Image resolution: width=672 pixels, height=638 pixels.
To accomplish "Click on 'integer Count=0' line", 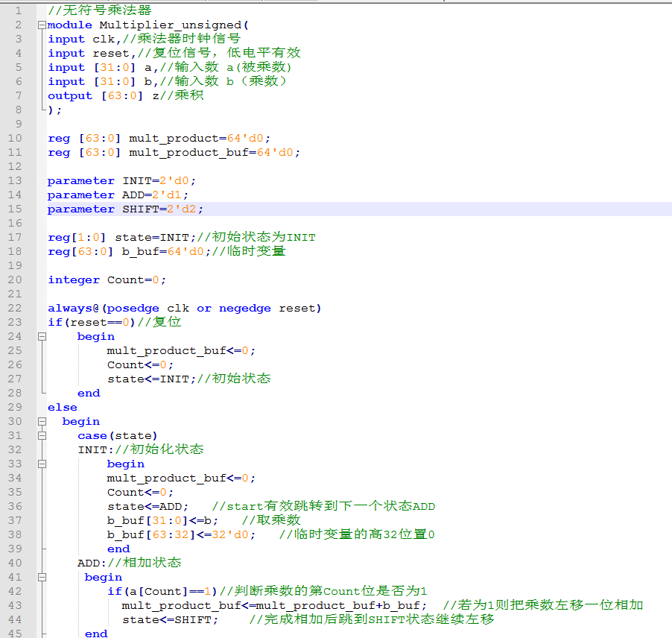I will click(107, 280).
